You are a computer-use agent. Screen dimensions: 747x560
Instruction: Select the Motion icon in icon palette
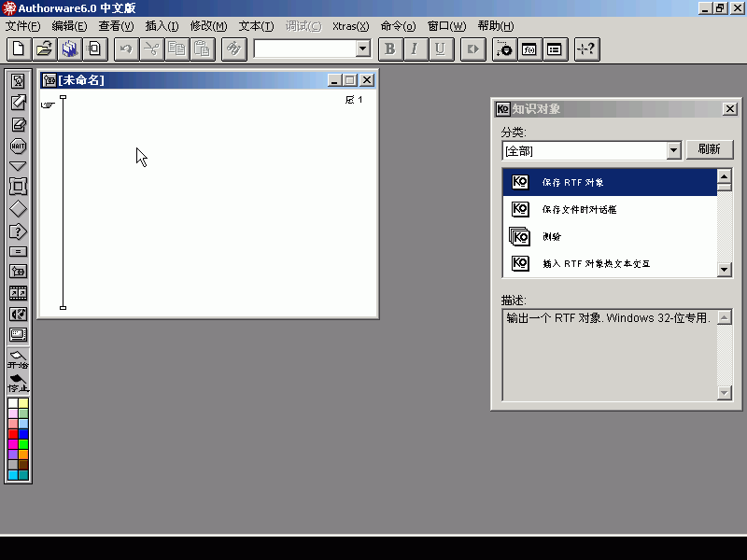(x=18, y=103)
